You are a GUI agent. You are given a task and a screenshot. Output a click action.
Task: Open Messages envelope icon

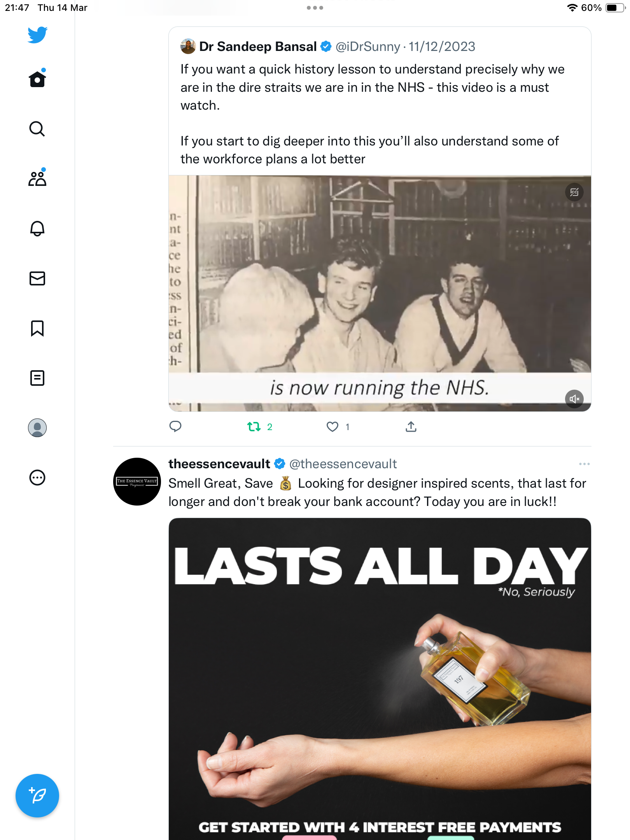click(x=37, y=278)
